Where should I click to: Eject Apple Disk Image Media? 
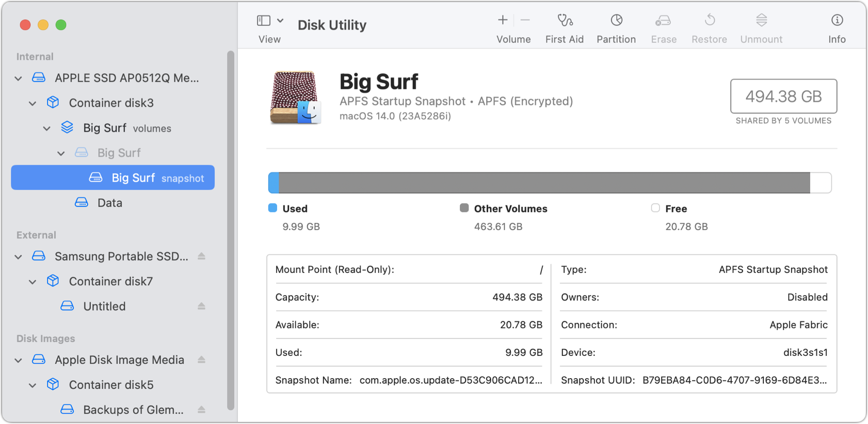pos(202,360)
